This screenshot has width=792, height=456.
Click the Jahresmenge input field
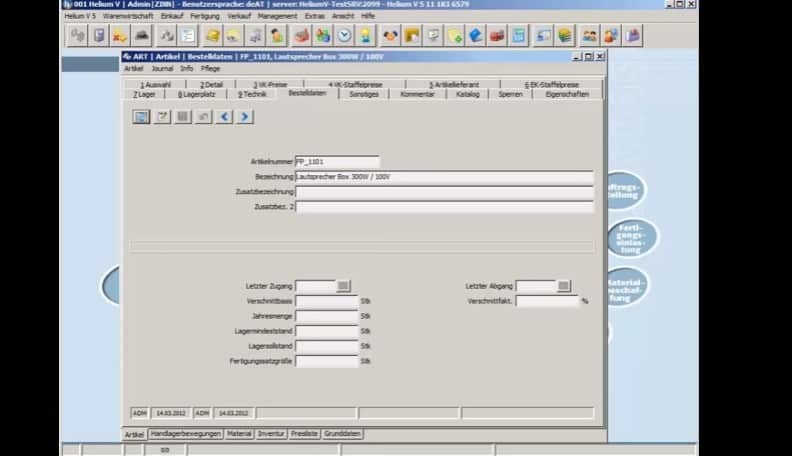coord(327,316)
